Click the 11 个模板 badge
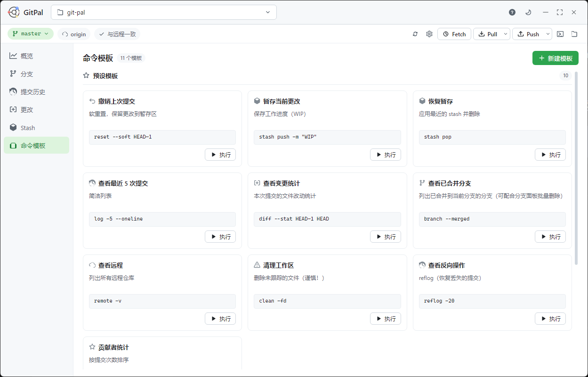Viewport: 588px width, 377px height. (131, 58)
